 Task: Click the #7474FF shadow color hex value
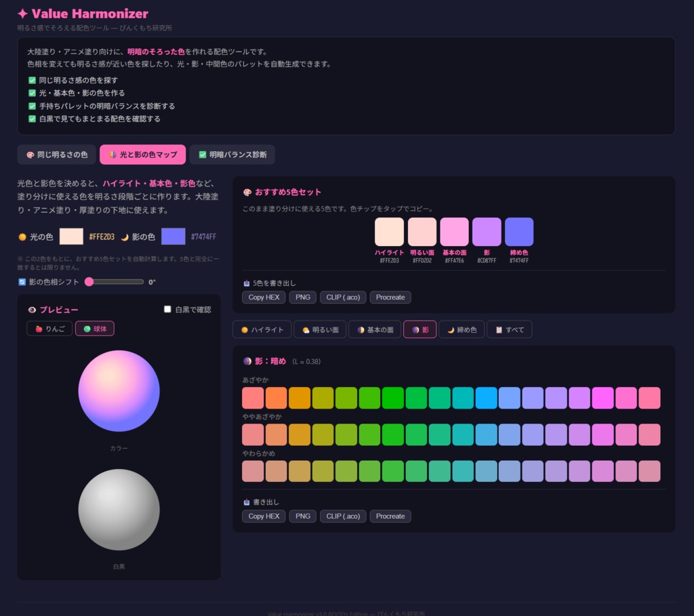click(x=203, y=237)
